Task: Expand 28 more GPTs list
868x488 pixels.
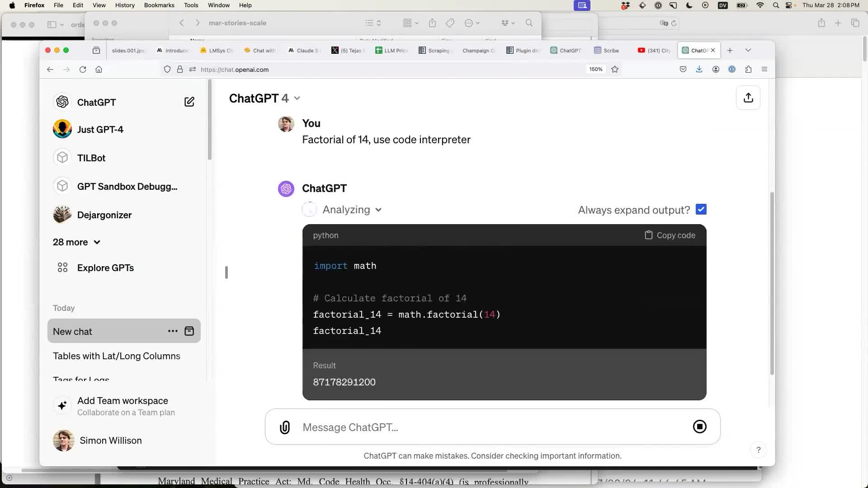Action: click(x=76, y=242)
